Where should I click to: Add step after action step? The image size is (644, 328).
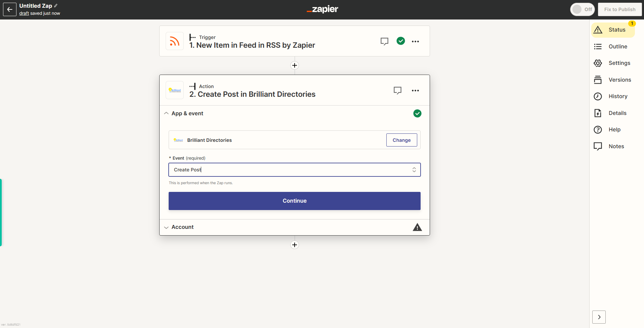coord(295,245)
